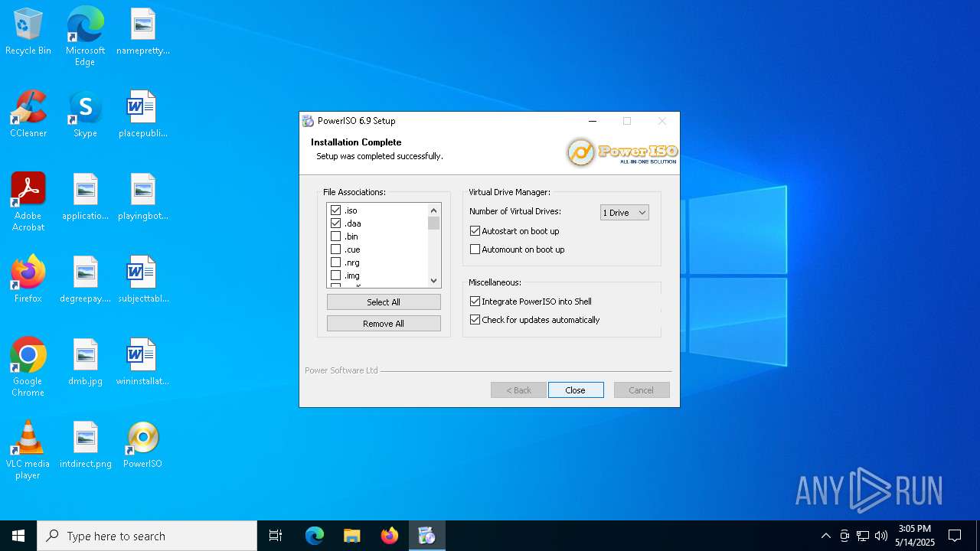Screen dimensions: 980x551
Task: Open Skype desktop shortcut
Action: point(85,114)
